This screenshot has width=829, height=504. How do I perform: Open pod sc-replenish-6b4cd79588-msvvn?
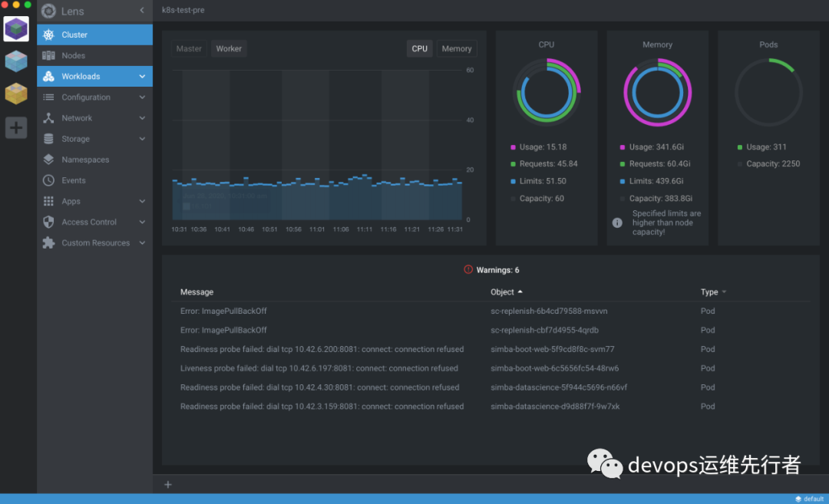pyautogui.click(x=549, y=311)
